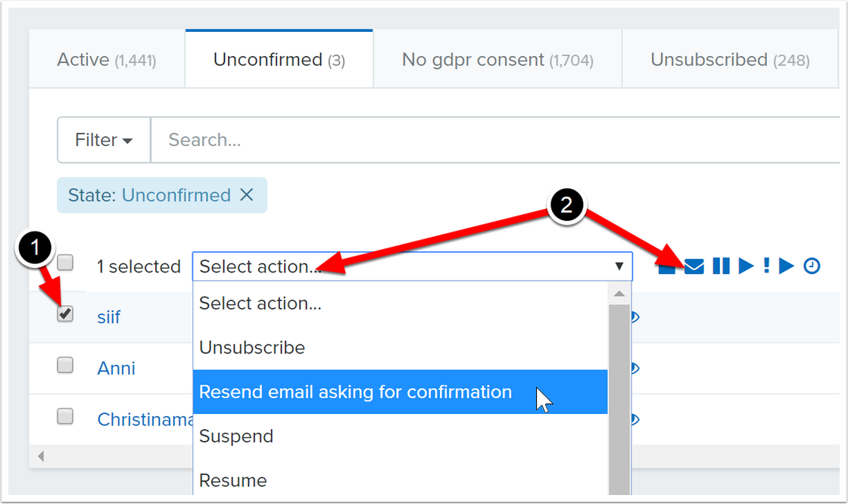The height and width of the screenshot is (504, 848).
Task: Click the Select action dropdown arrow
Action: click(619, 266)
